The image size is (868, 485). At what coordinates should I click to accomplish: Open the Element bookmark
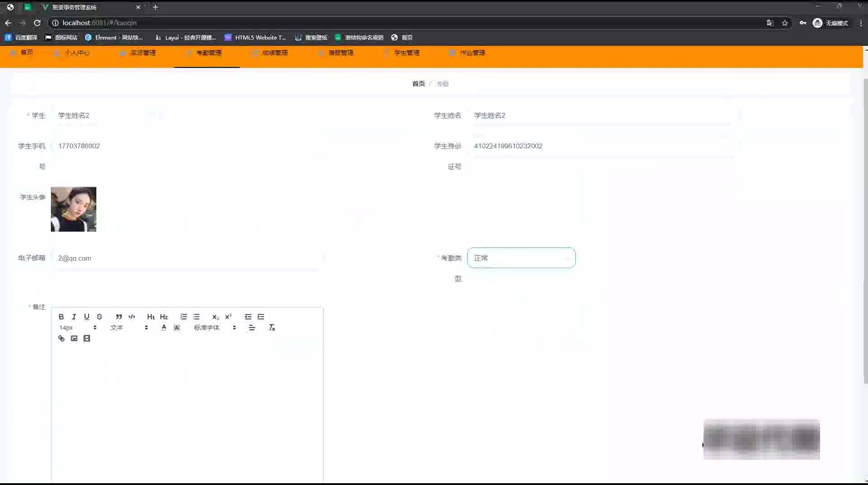coord(114,38)
